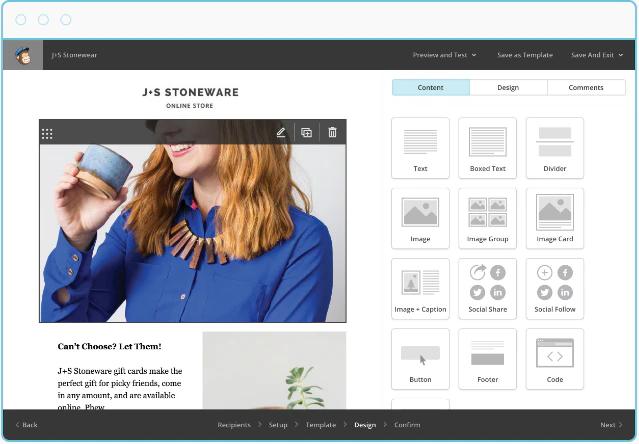Click Save as Template
Image resolution: width=639 pixels, height=444 pixels.
[x=525, y=55]
